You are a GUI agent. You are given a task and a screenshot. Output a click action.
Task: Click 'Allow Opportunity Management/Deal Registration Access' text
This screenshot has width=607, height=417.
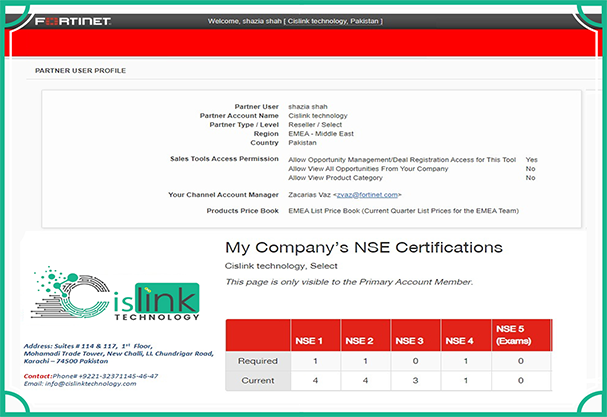pos(402,160)
